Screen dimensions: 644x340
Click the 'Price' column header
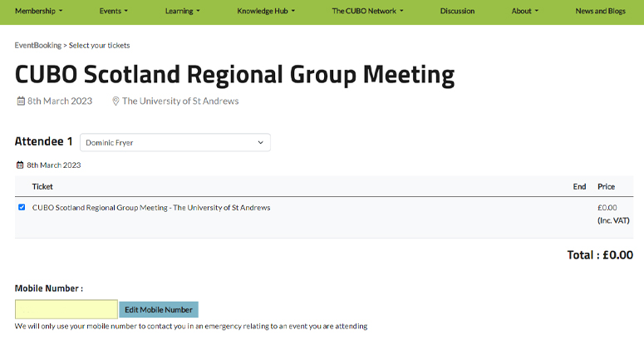(x=607, y=187)
